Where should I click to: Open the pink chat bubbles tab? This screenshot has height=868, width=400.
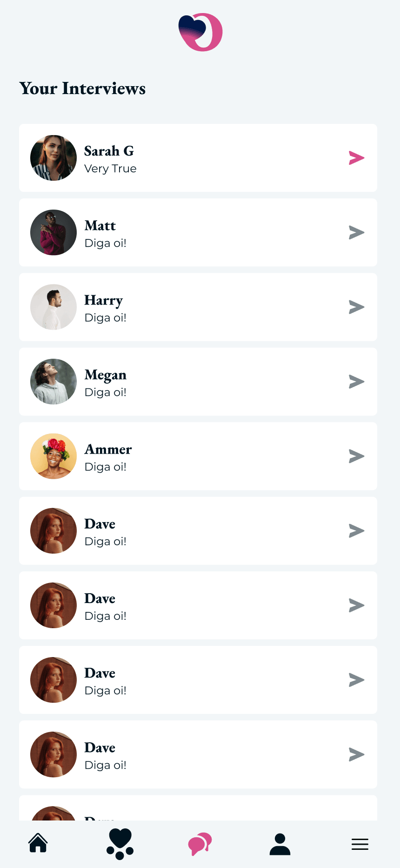(200, 843)
